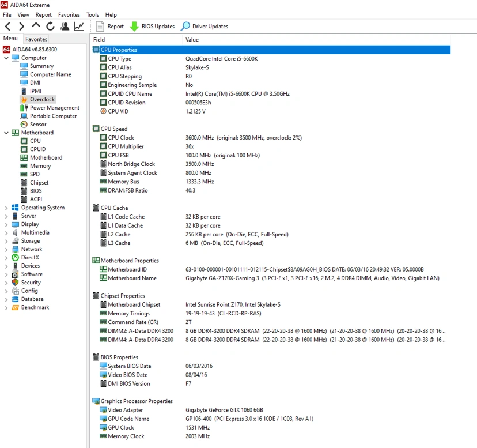Click the Portable Computer laptop icon

(x=24, y=116)
